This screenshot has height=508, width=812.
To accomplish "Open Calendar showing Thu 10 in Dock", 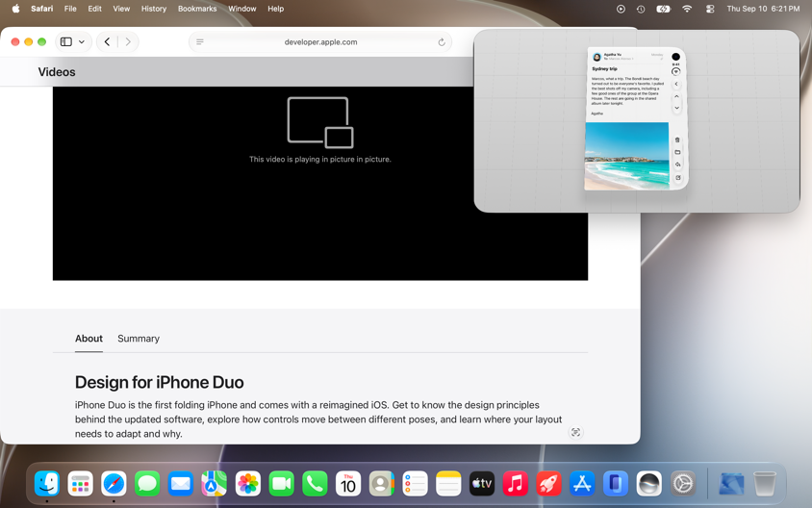I will coord(348,484).
